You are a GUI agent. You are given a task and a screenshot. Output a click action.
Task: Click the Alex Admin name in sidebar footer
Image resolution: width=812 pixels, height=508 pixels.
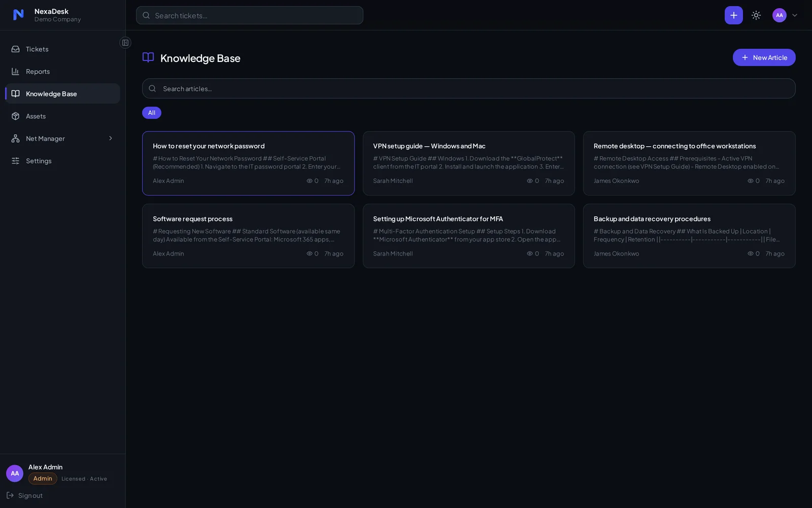46,467
